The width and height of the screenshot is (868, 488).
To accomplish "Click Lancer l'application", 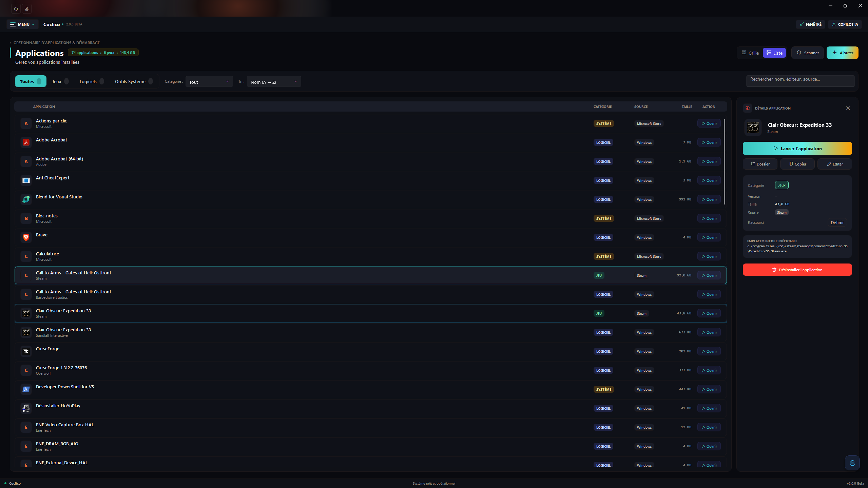I will [797, 149].
